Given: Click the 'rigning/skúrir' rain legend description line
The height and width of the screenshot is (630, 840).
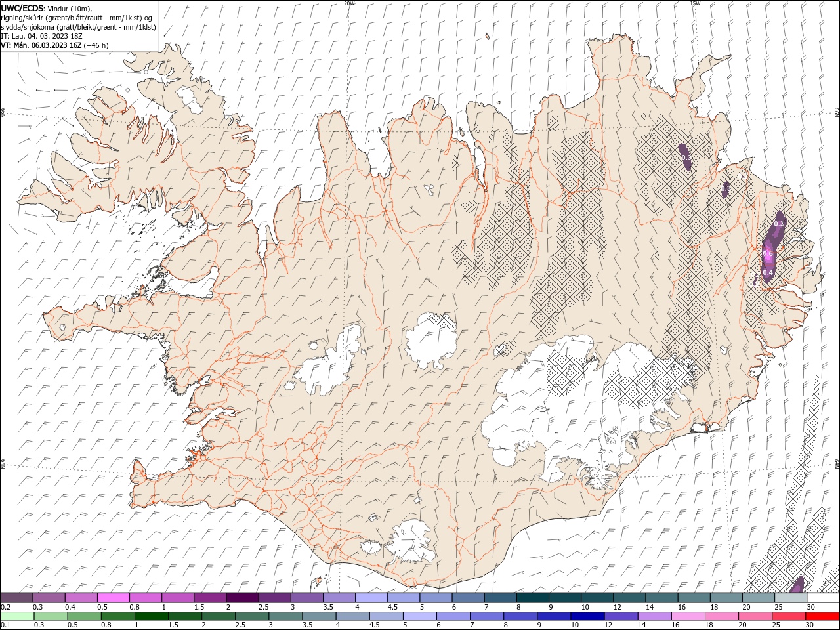Looking at the screenshot, I should coord(77,17).
